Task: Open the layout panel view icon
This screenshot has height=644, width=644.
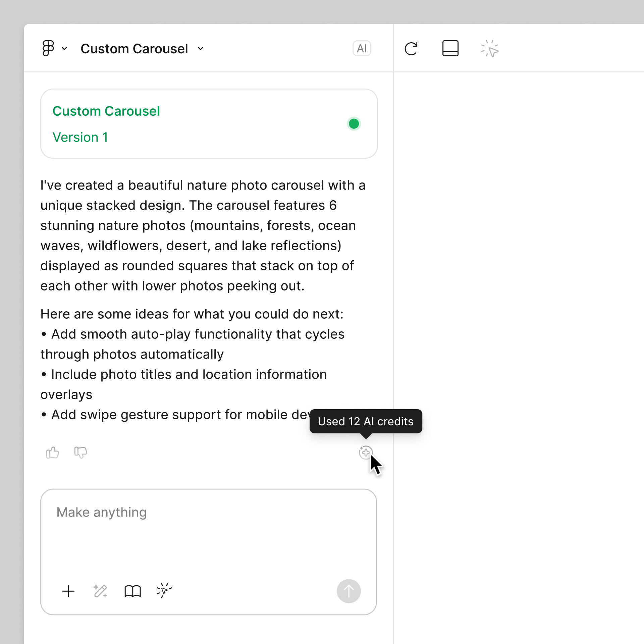Action: coord(450,48)
